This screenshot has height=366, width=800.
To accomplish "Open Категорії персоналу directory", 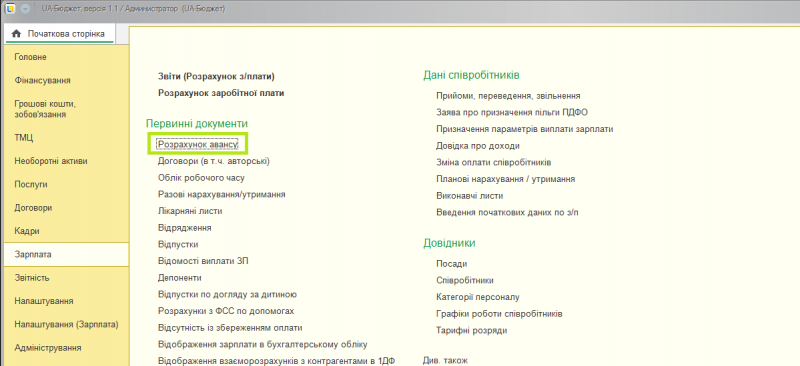I will point(478,297).
